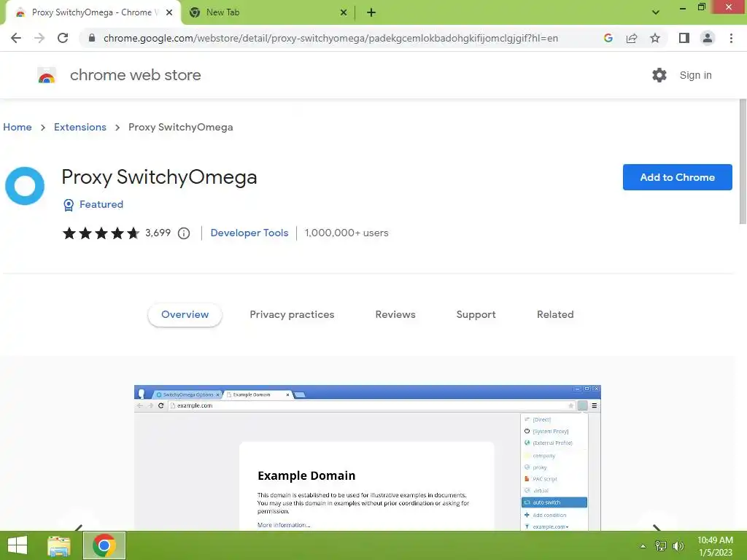Image resolution: width=747 pixels, height=560 pixels.
Task: Select the Proxy SwitchyOmega browser tab
Action: tap(93, 13)
